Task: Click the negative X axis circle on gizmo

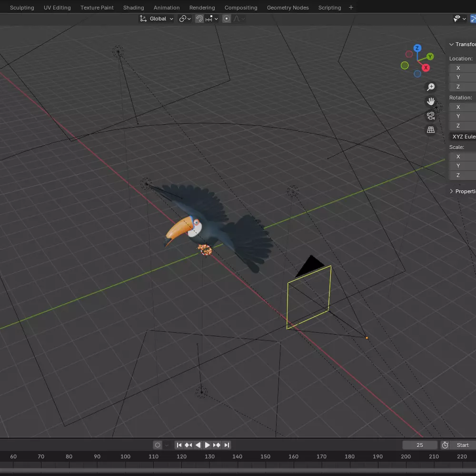Action: point(409,54)
